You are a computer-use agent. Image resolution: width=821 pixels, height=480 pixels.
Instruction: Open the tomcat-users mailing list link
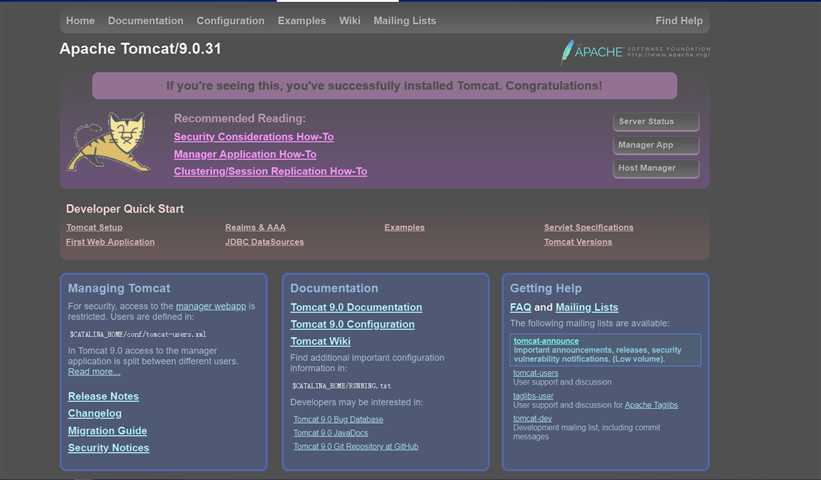(536, 373)
